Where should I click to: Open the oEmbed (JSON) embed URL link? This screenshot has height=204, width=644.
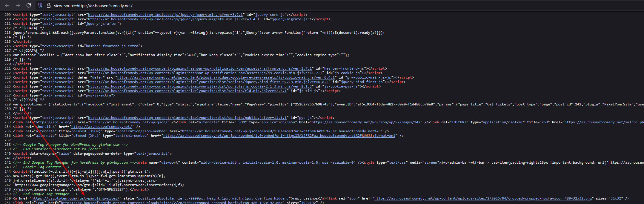tap(281, 131)
